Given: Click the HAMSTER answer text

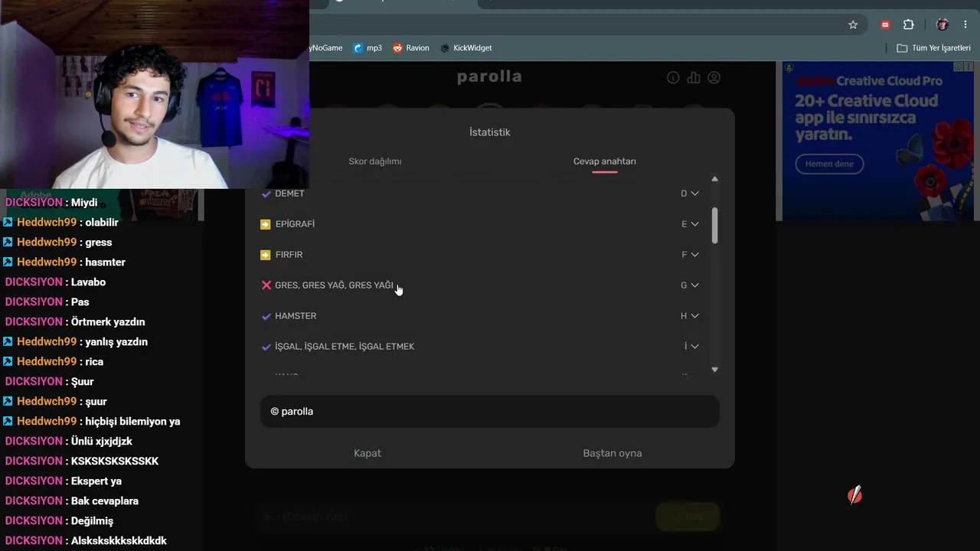Looking at the screenshot, I should tap(296, 316).
